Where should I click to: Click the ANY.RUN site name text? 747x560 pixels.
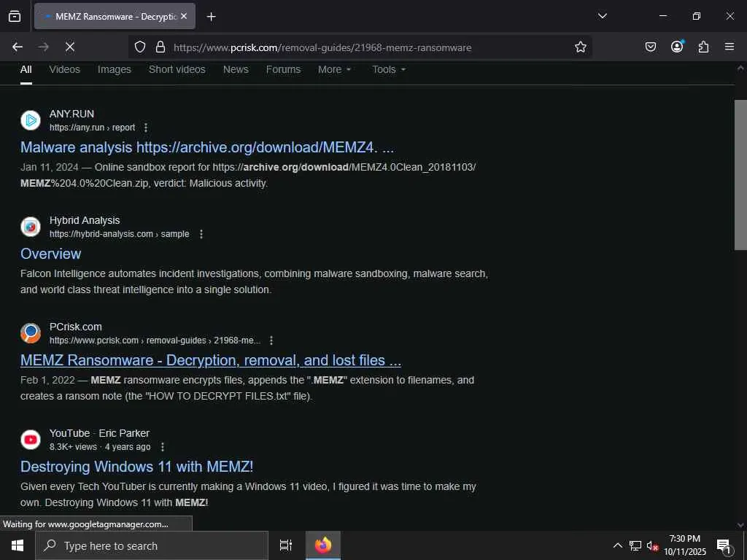(71, 114)
